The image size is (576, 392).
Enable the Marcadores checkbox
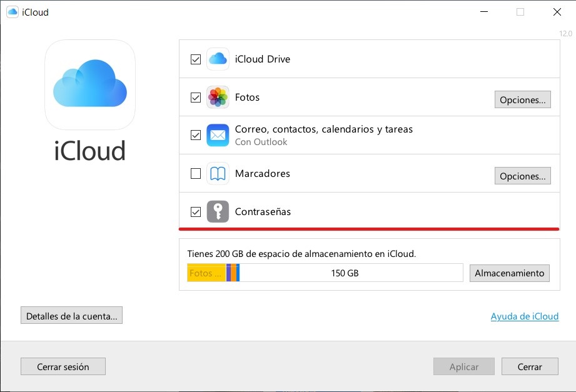tap(196, 173)
